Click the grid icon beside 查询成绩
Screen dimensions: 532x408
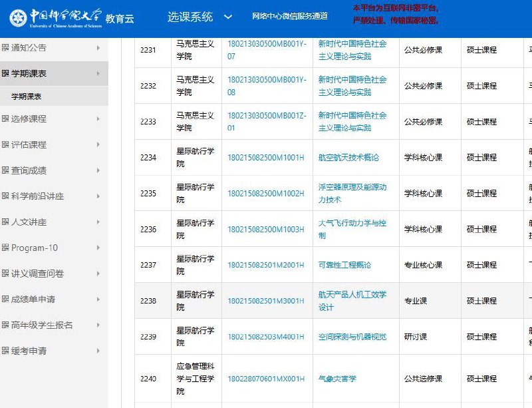[x=5, y=170]
